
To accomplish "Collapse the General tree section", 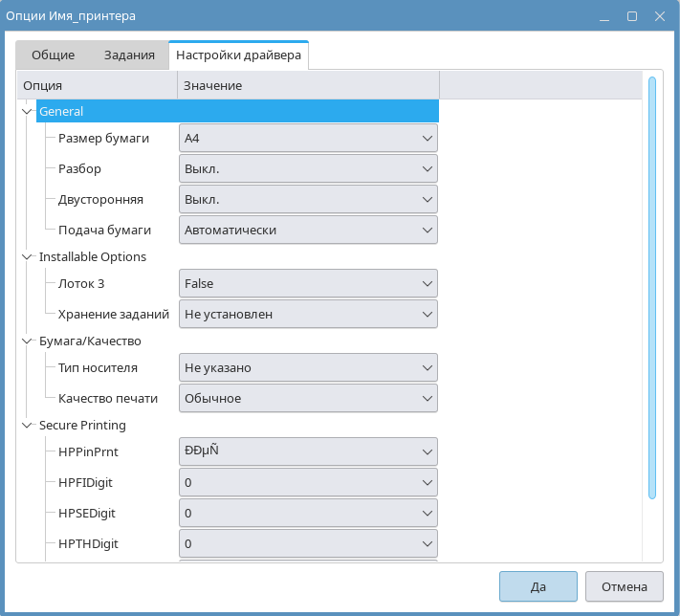I will (x=26, y=111).
